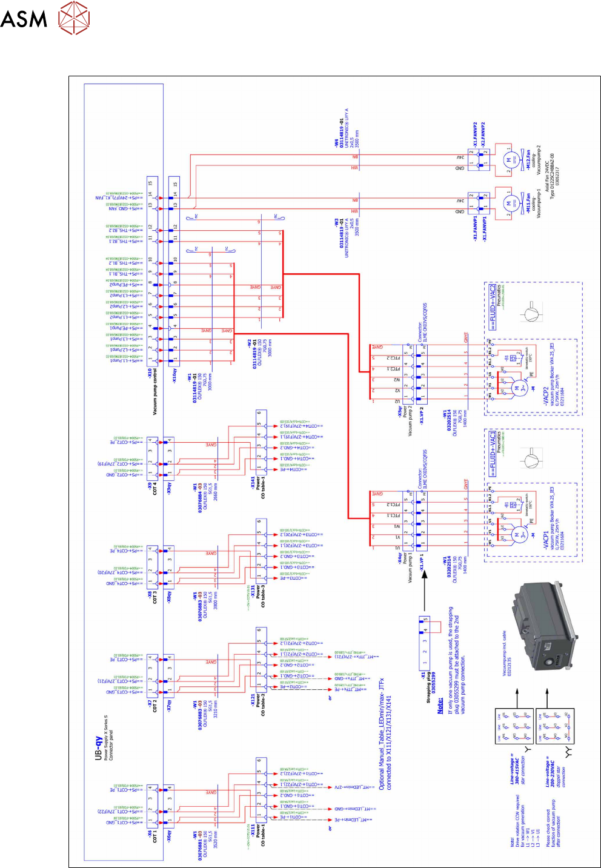601x868 pixels.
Task: Click the ASM company name text
Action: (x=24, y=19)
